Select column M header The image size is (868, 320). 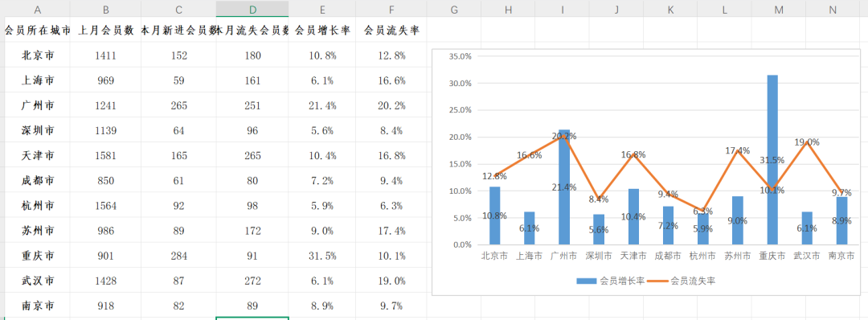pos(779,9)
